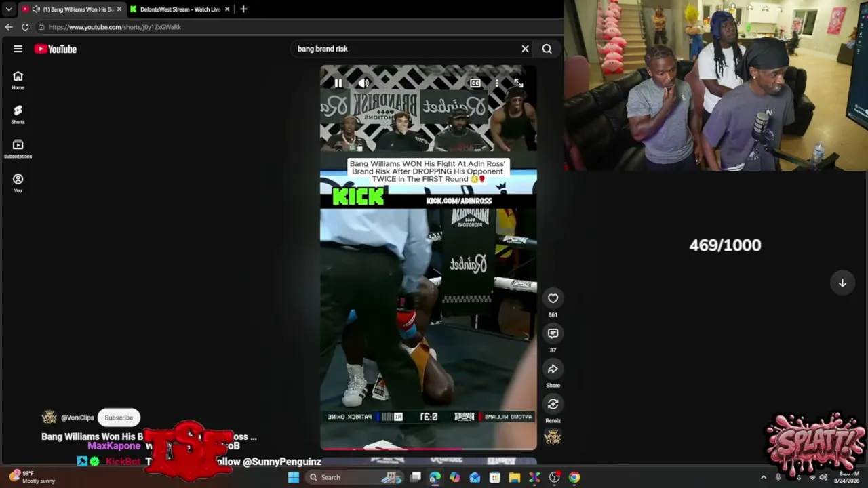Show hidden system tray icons

tap(764, 477)
